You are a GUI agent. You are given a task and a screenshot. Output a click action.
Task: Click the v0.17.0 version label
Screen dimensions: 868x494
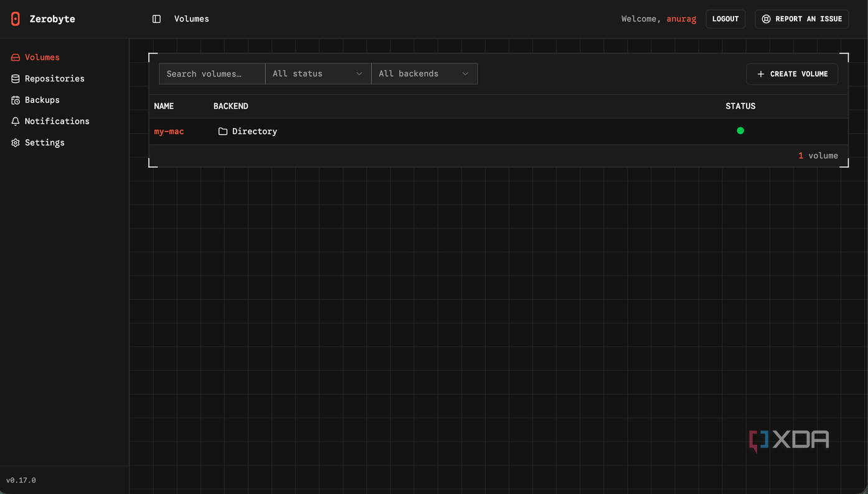coord(21,480)
